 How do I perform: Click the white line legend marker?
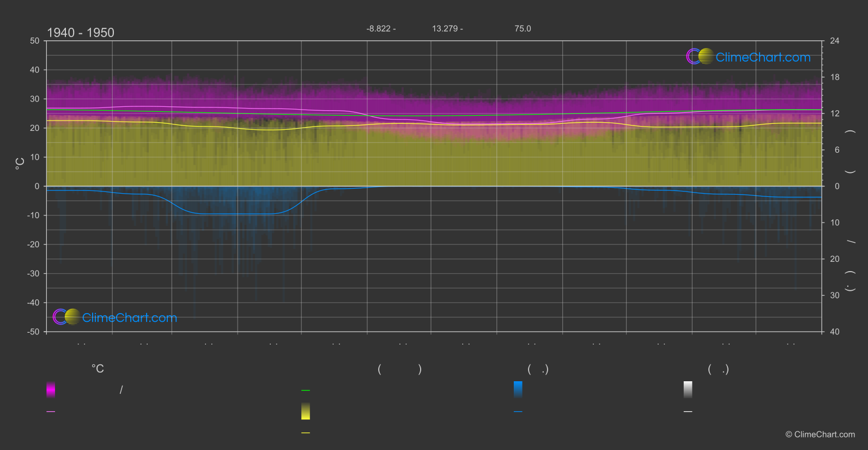pyautogui.click(x=688, y=412)
